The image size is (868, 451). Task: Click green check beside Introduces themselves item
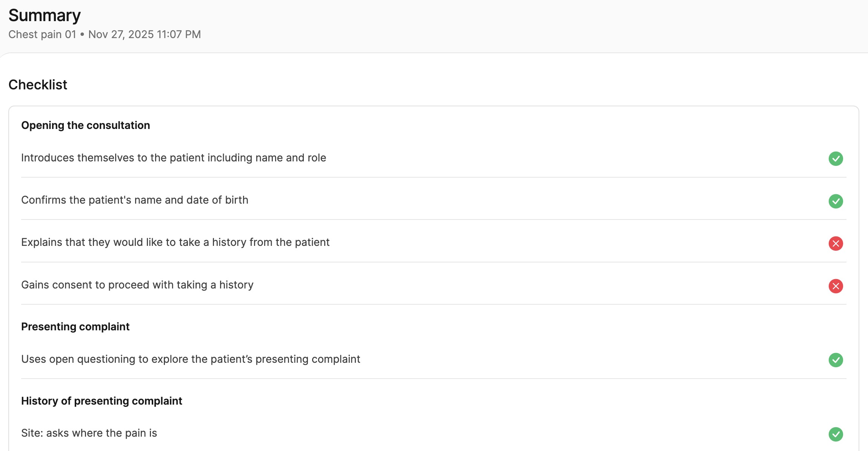click(x=836, y=158)
